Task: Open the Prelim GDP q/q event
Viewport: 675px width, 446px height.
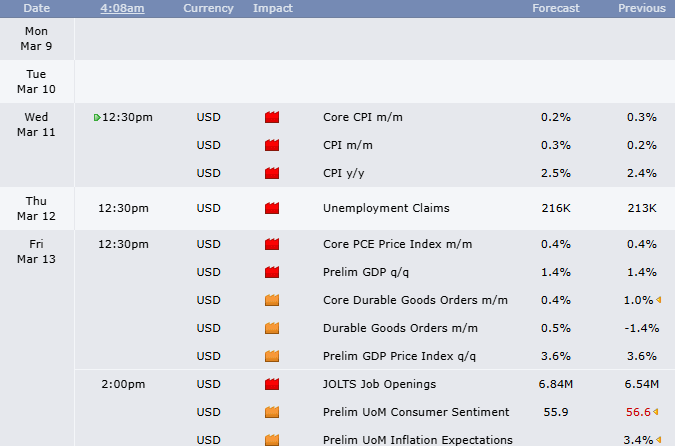Action: [x=366, y=272]
